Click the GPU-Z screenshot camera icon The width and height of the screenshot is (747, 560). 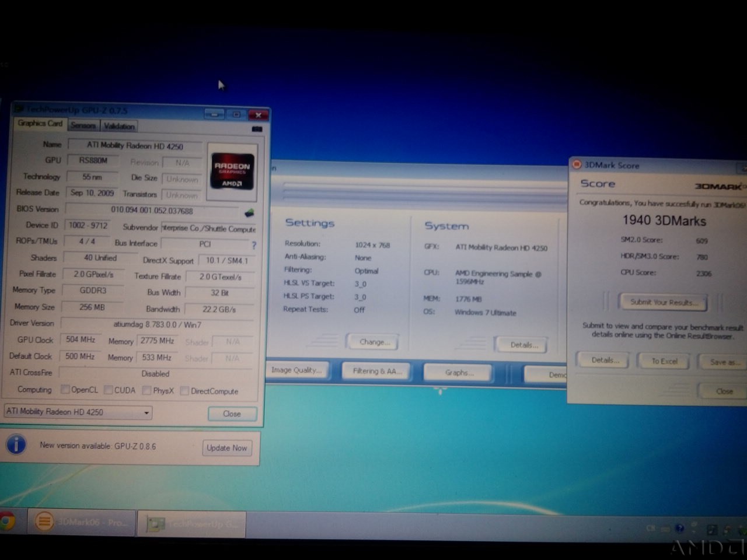(x=257, y=128)
